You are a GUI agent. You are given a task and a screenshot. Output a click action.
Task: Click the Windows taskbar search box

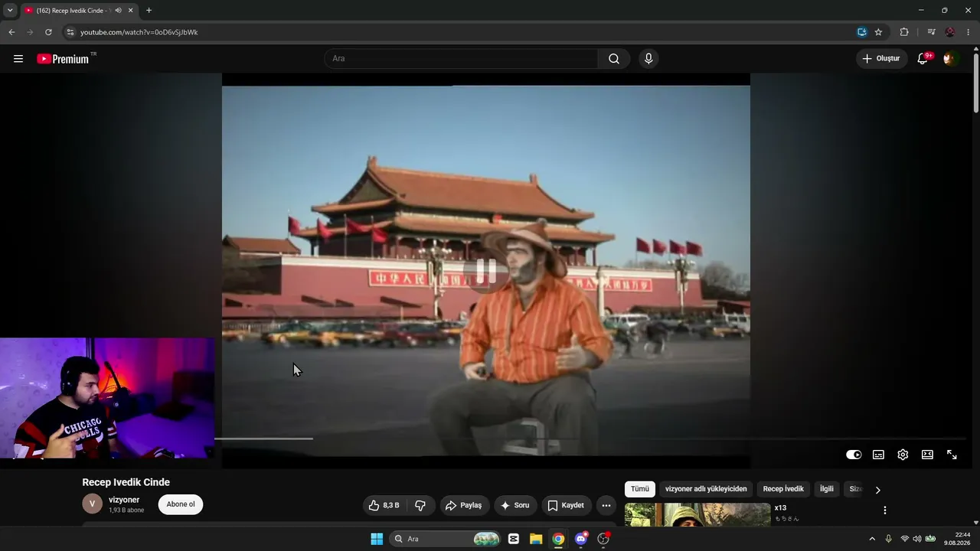pyautogui.click(x=446, y=539)
